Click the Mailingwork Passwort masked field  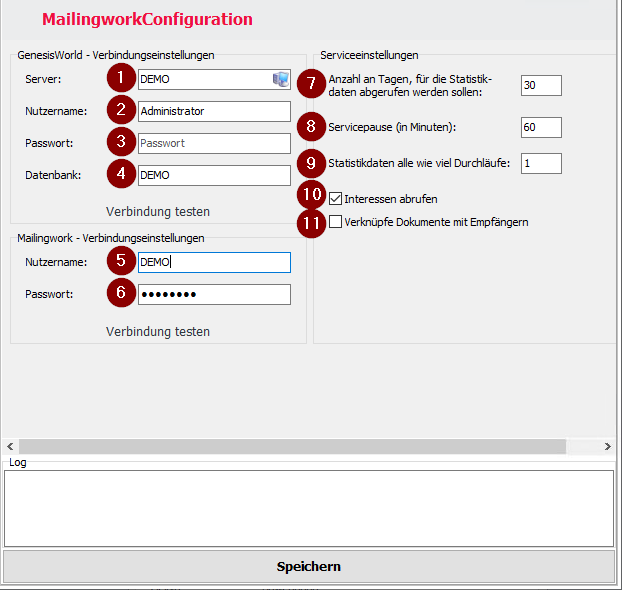214,294
